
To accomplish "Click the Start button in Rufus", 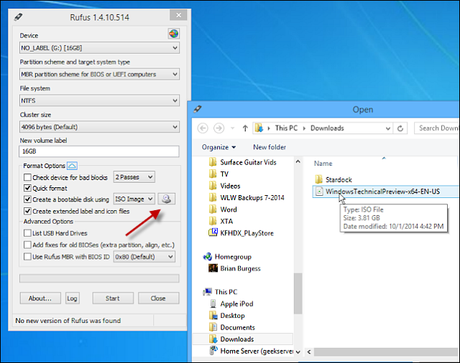I will (x=113, y=298).
